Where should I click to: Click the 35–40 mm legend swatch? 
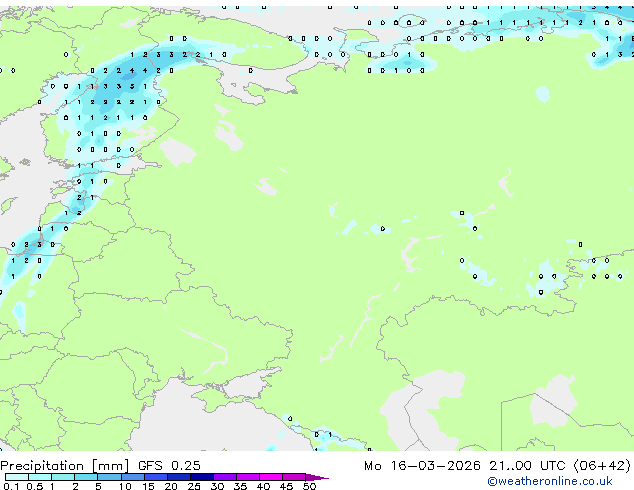point(248,477)
